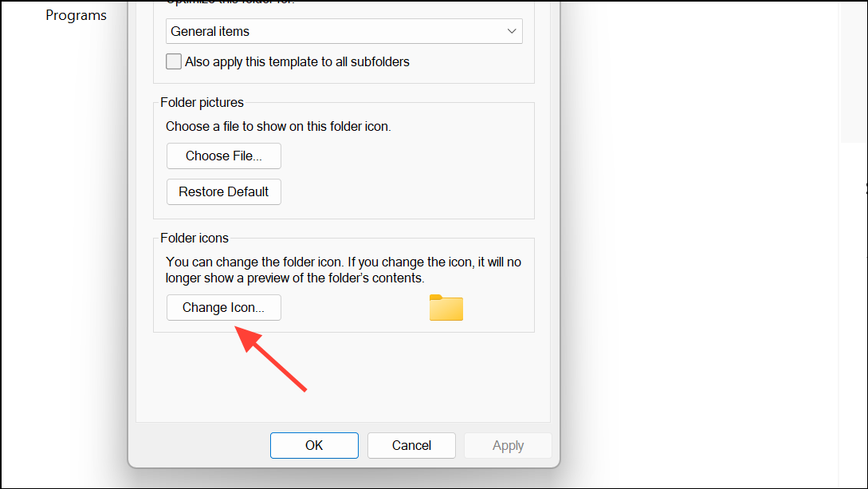Confirm changes with the OK button

(314, 445)
